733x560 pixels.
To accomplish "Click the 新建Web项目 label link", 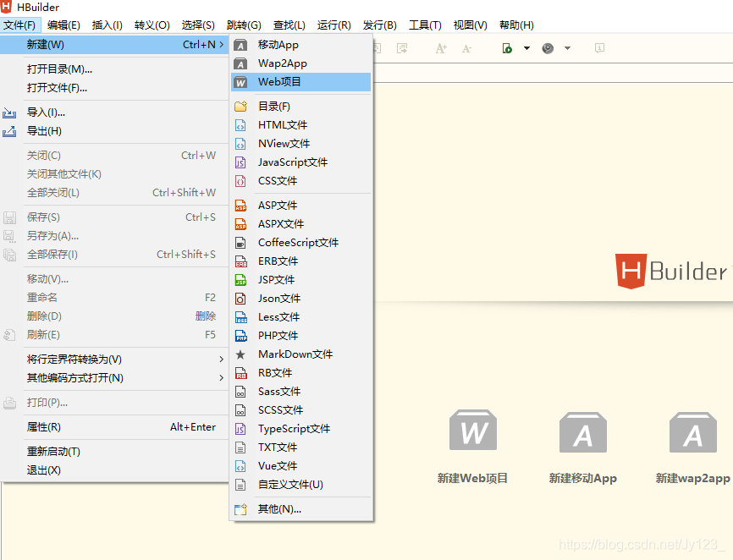I will [472, 478].
